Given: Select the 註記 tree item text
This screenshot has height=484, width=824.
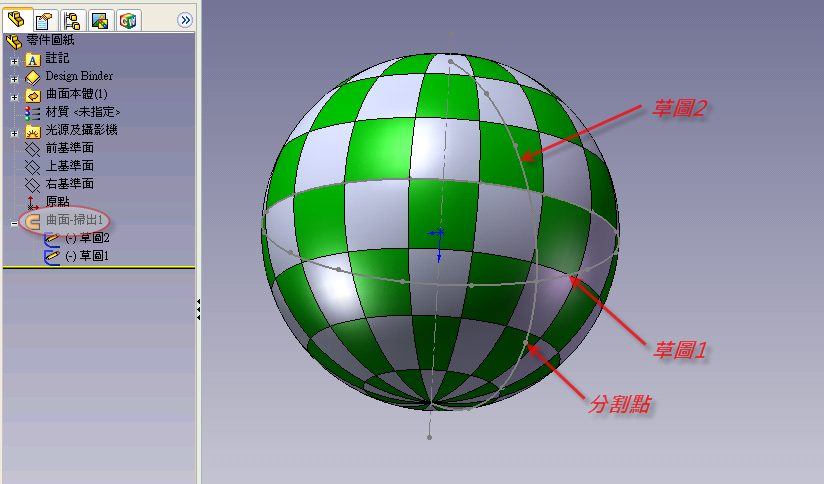Looking at the screenshot, I should [x=57, y=58].
